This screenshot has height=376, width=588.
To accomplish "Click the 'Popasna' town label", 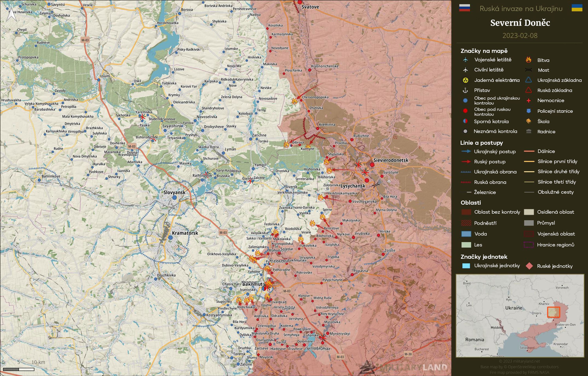I will coord(361,271).
